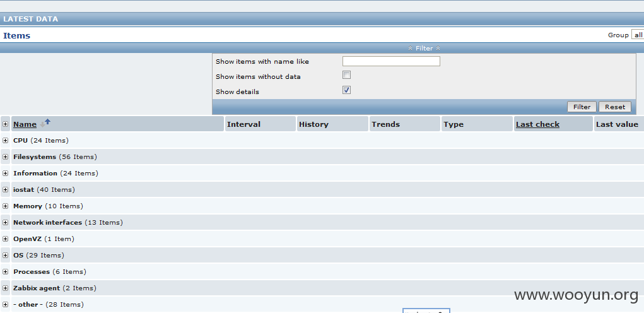Select the Processes (6 Items) row text
The height and width of the screenshot is (313, 644).
pos(50,272)
